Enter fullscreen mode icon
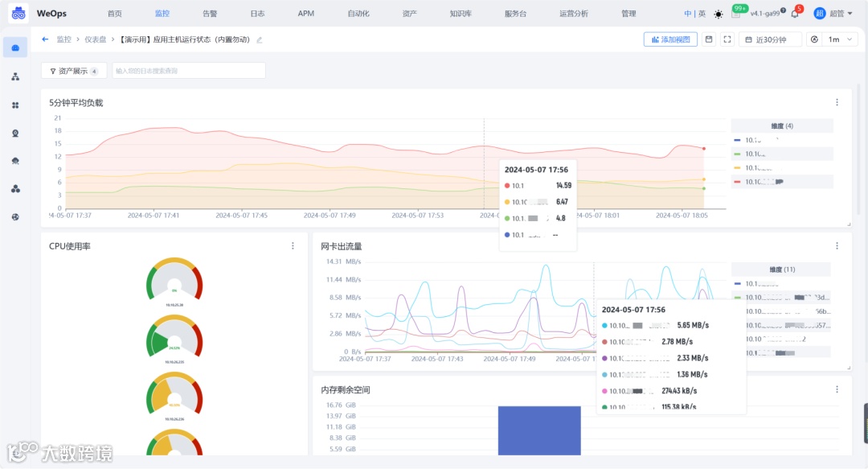The height and width of the screenshot is (469, 868). coord(727,39)
